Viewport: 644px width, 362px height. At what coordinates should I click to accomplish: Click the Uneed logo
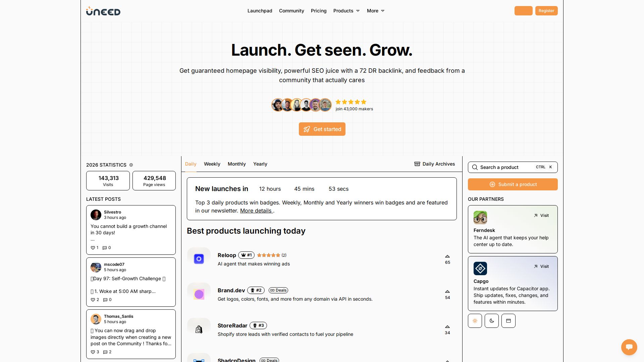click(103, 11)
